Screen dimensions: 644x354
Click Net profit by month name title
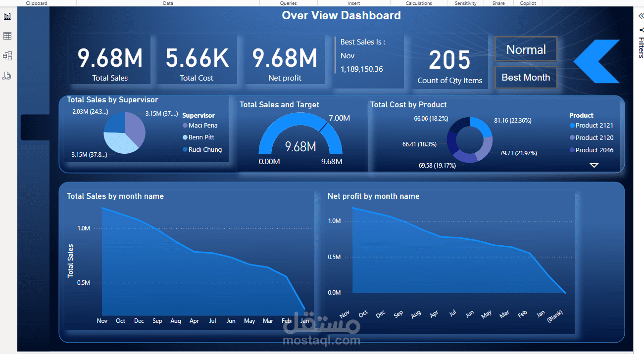(x=373, y=196)
